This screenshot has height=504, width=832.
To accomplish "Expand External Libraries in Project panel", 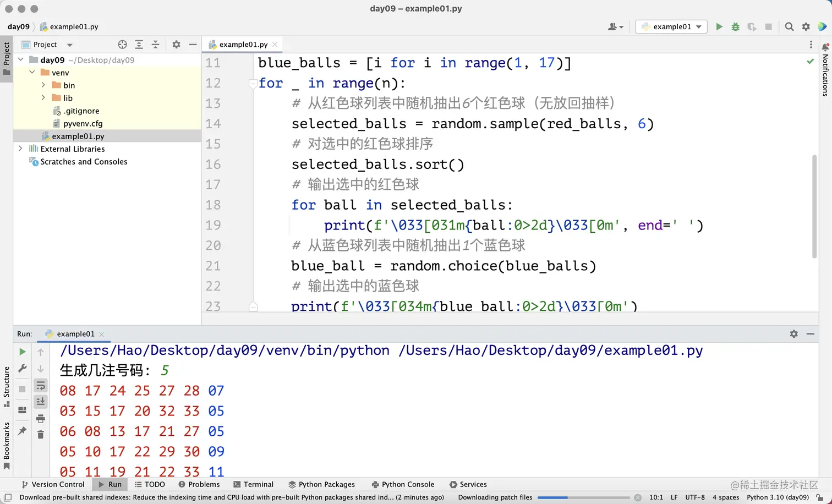I will pyautogui.click(x=20, y=149).
